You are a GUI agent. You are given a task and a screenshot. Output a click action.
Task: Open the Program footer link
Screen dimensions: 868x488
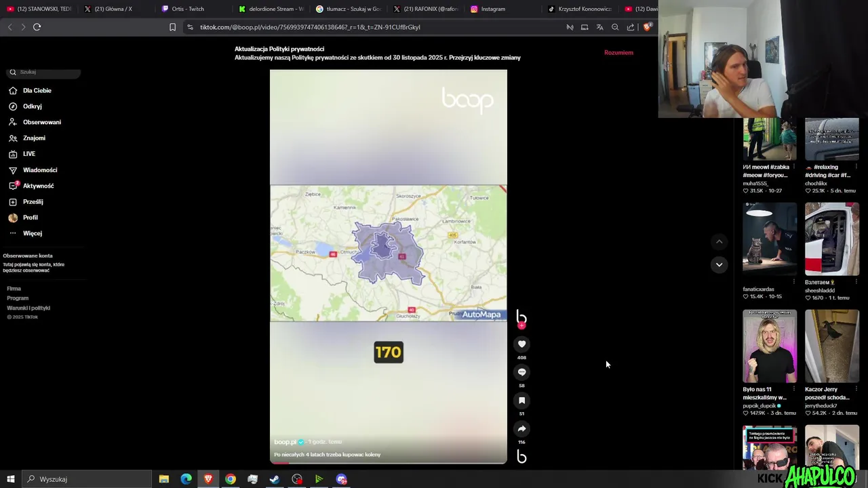point(18,298)
